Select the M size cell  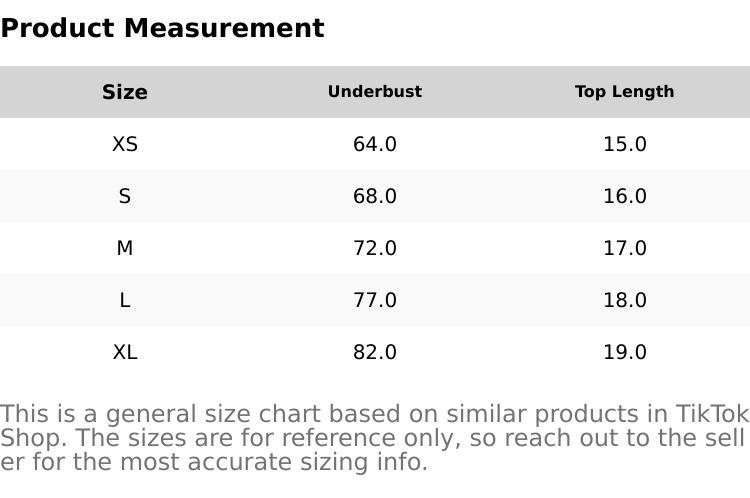(125, 248)
